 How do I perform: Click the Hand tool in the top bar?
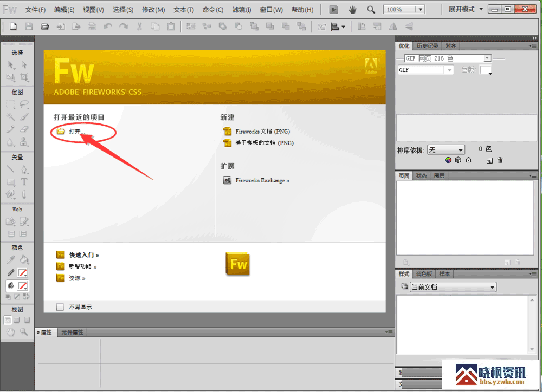[x=352, y=10]
